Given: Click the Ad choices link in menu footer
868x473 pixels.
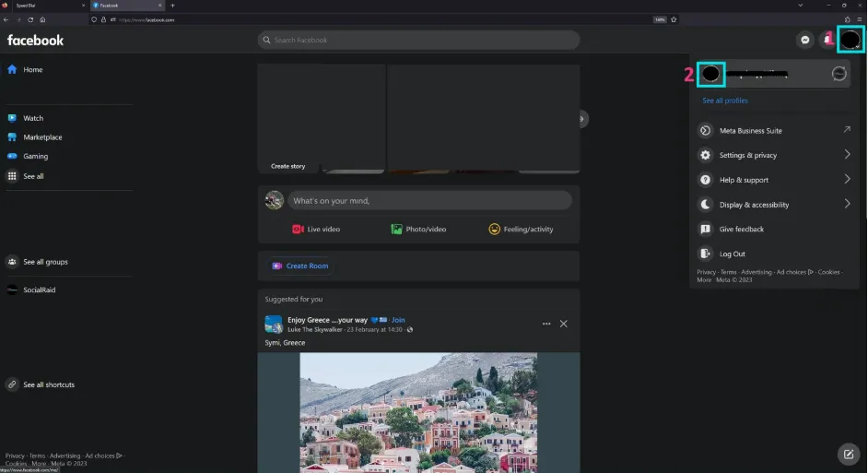Looking at the screenshot, I should (x=795, y=272).
